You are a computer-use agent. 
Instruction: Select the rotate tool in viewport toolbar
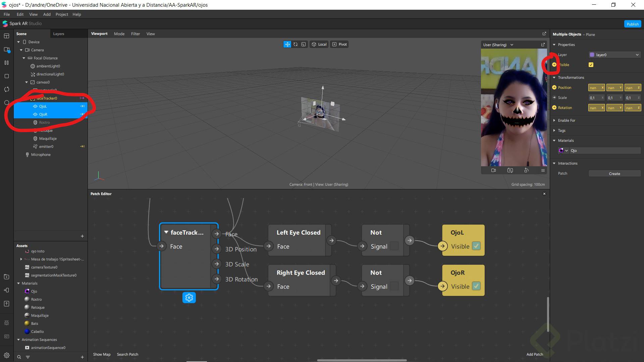click(296, 44)
